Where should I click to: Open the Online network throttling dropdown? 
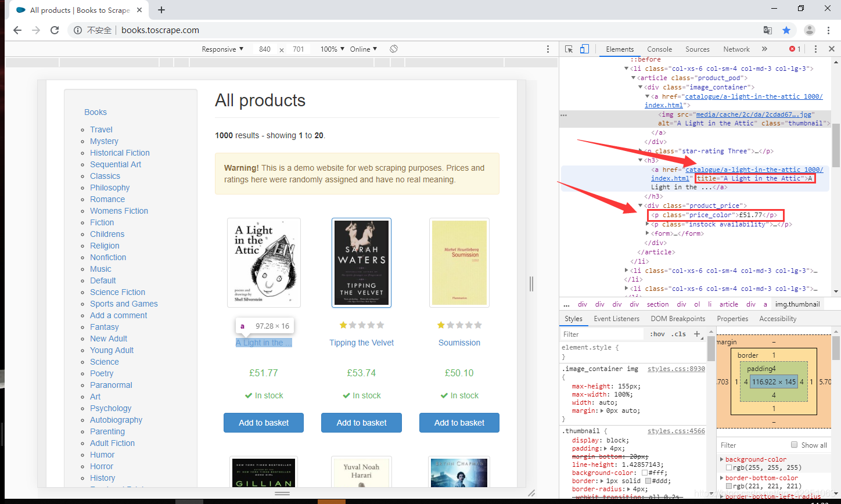[363, 49]
